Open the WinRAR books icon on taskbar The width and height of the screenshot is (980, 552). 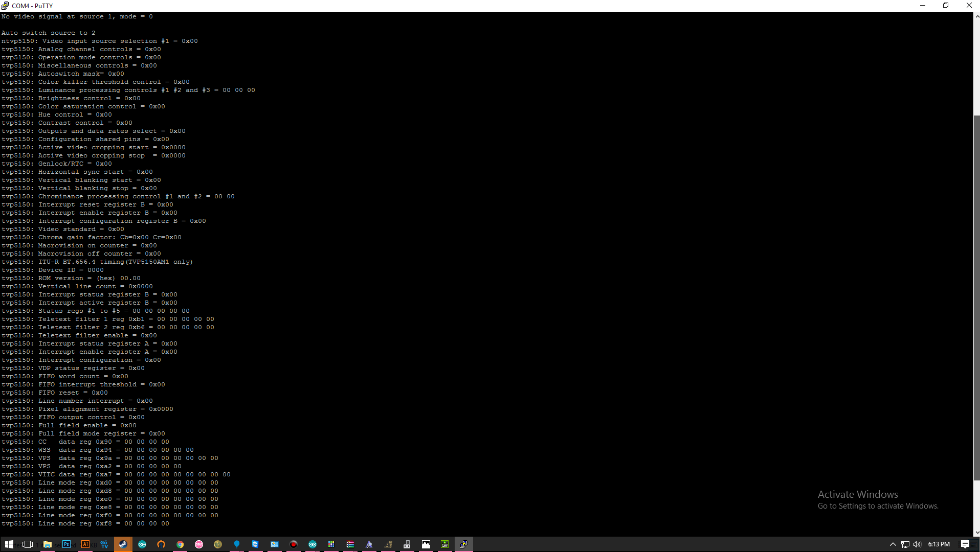tap(350, 544)
